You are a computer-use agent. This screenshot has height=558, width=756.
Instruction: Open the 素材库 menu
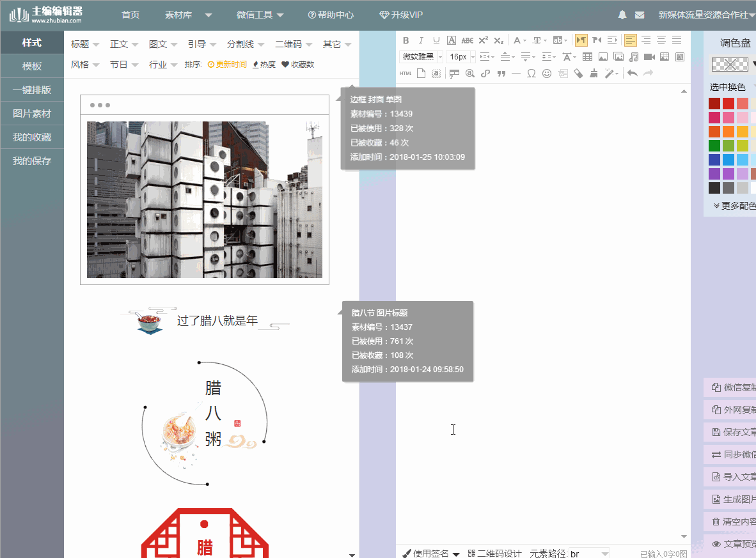coord(188,15)
